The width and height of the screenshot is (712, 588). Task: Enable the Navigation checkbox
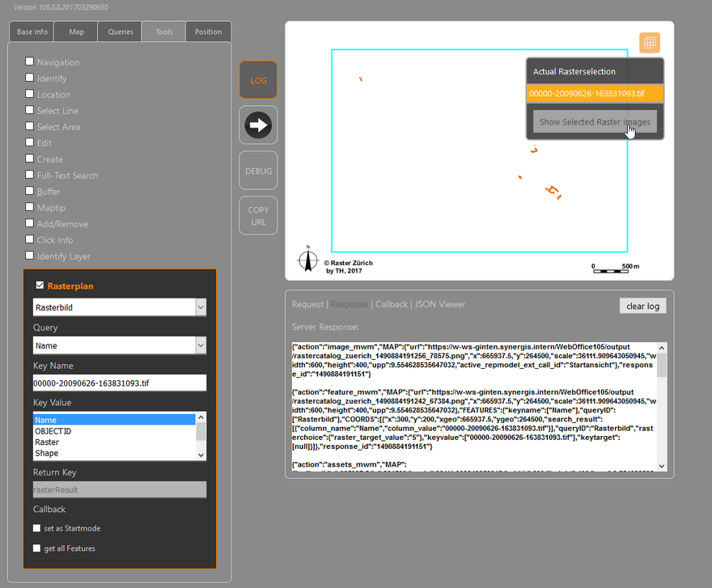coord(29,61)
